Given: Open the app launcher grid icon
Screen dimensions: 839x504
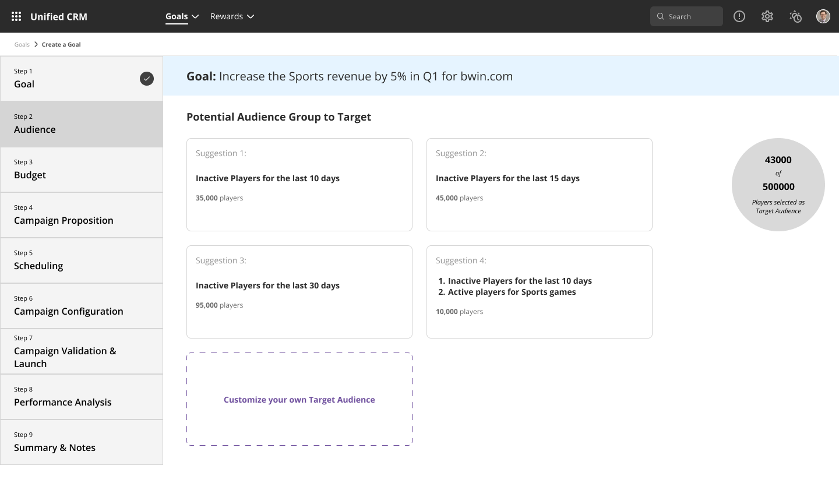Looking at the screenshot, I should click(x=16, y=16).
